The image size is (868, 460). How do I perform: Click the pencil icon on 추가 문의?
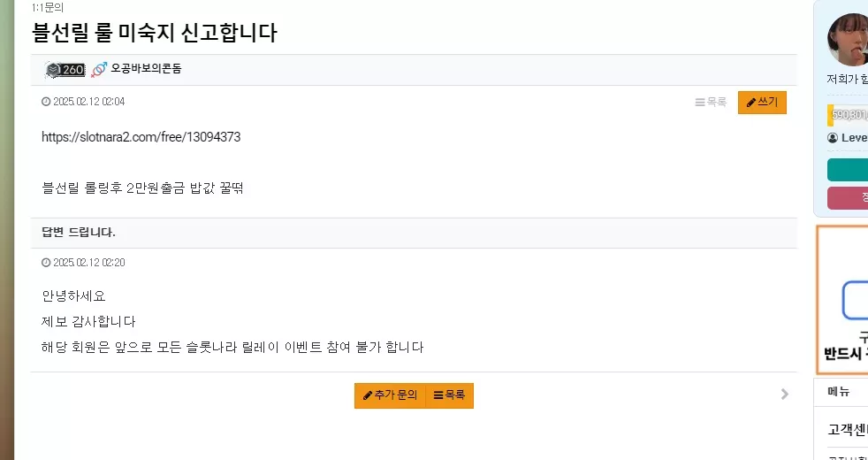(368, 395)
